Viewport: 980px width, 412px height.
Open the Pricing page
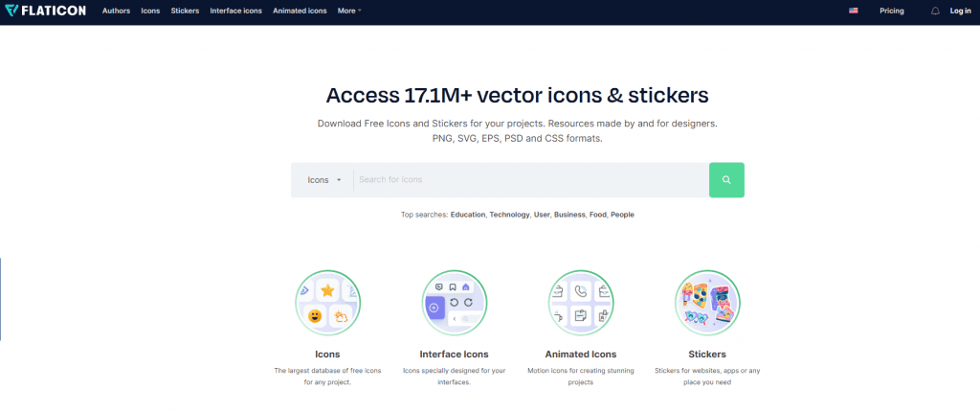(x=892, y=11)
